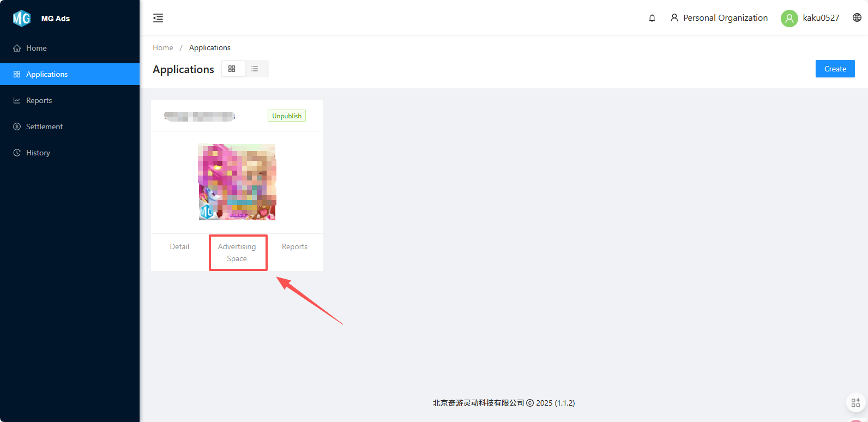
Task: Click the Personal Organization person icon
Action: pyautogui.click(x=674, y=18)
